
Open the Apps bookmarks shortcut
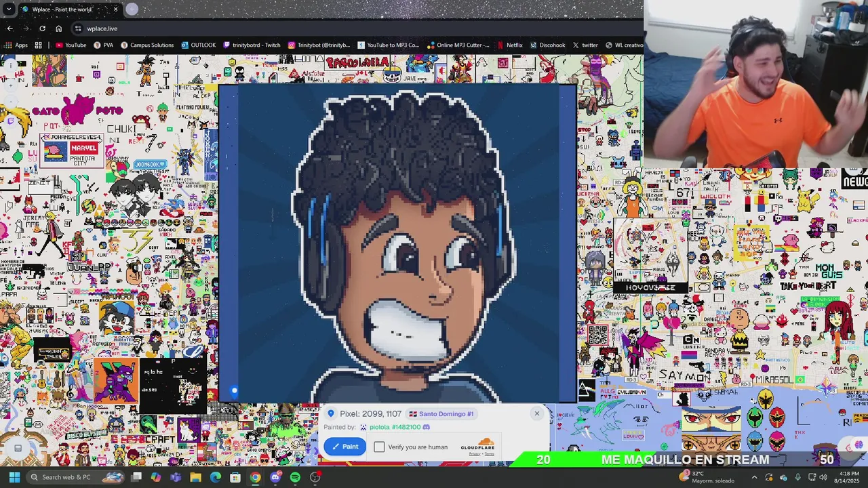click(16, 45)
